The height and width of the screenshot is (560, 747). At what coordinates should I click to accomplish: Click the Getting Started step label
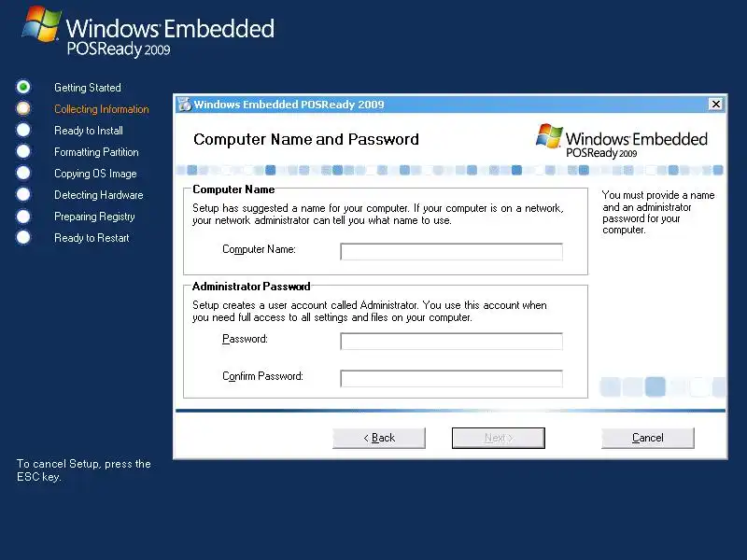(x=88, y=88)
